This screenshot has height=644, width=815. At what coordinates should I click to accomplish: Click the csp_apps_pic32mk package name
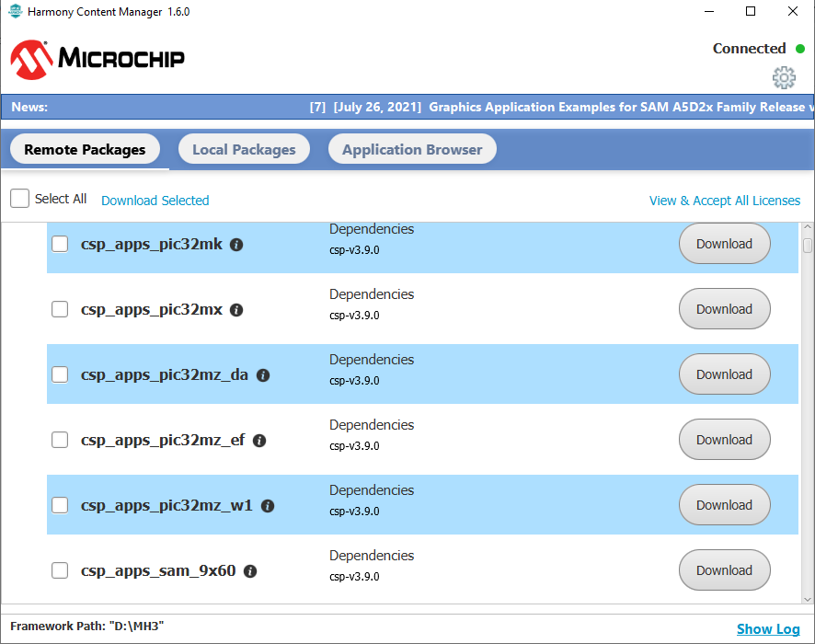(151, 245)
